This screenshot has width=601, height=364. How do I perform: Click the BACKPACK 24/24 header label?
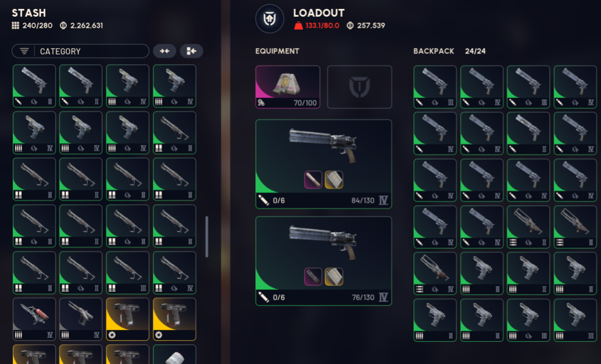point(449,51)
